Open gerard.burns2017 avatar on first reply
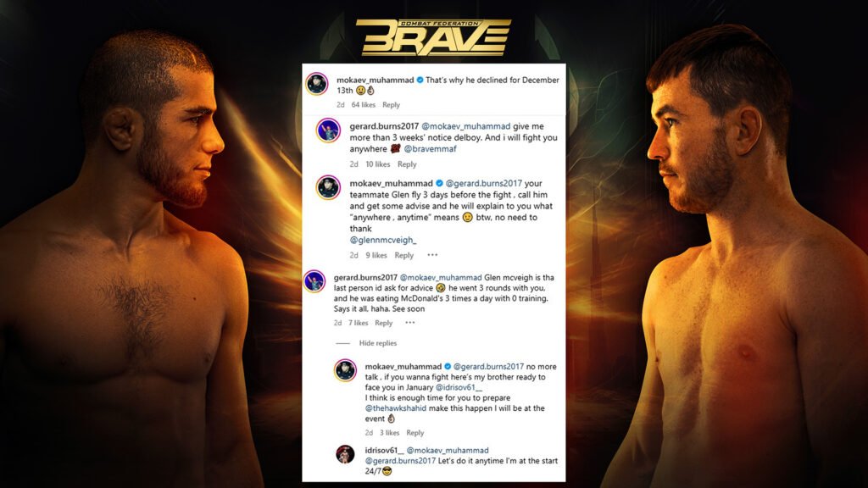 pyautogui.click(x=328, y=130)
